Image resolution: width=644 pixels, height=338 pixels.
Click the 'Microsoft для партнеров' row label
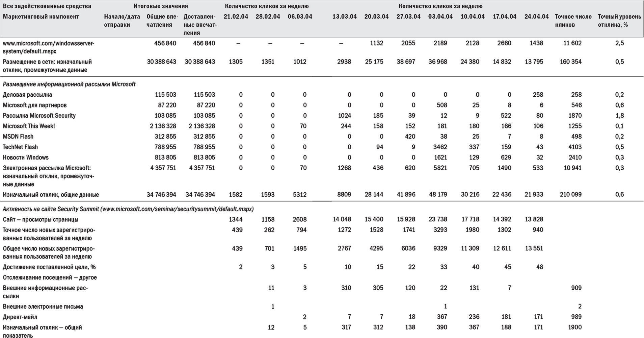point(35,105)
